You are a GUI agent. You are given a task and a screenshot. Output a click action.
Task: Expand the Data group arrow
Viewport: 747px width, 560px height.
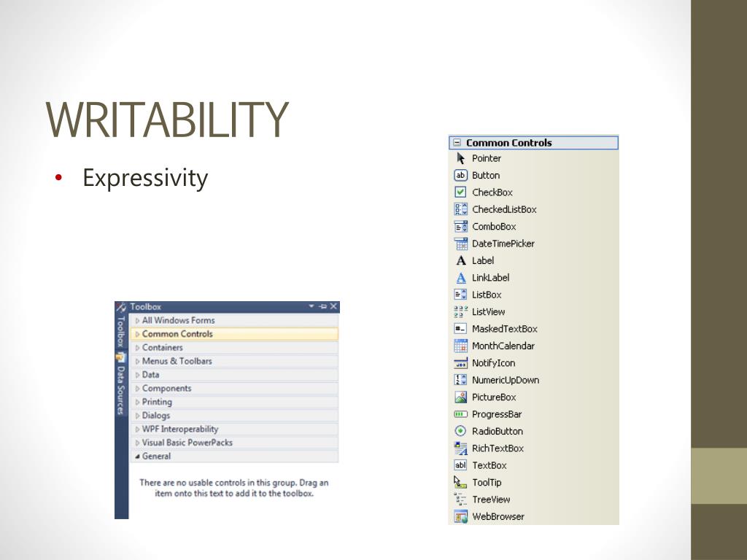(137, 375)
